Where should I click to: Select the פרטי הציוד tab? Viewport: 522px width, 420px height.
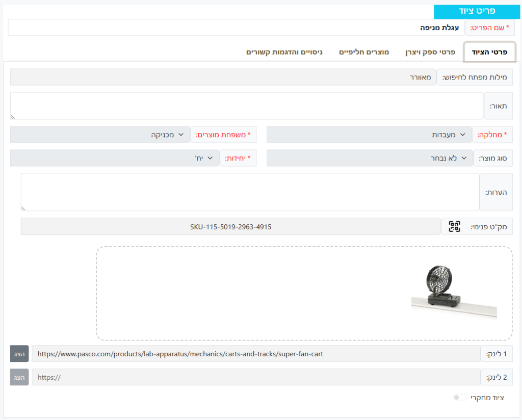pyautogui.click(x=489, y=52)
